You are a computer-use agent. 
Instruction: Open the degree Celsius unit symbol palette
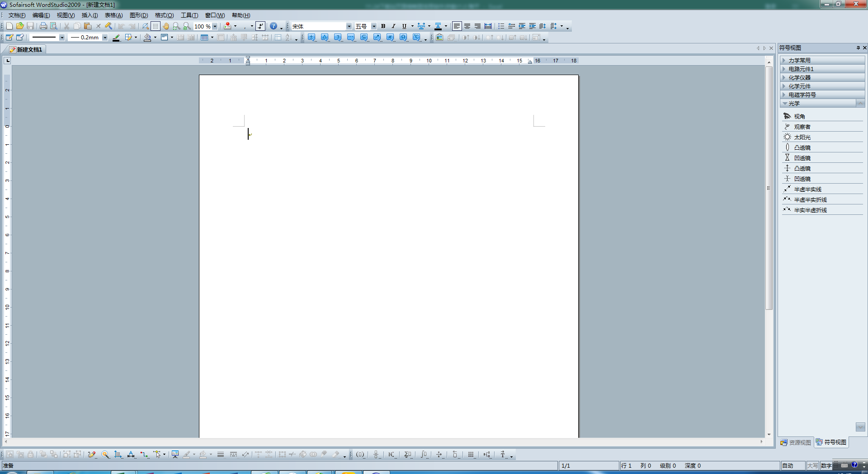[416, 38]
